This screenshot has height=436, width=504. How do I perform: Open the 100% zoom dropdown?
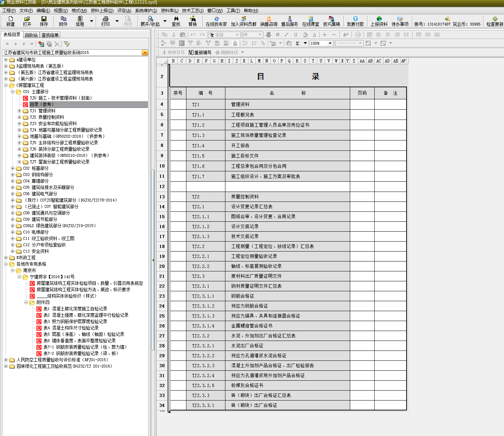point(330,43)
